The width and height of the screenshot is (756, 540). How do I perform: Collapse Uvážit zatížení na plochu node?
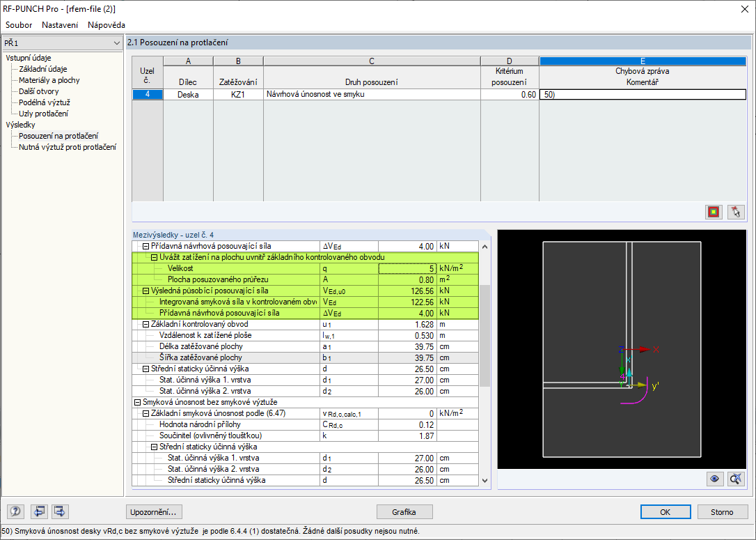pos(155,257)
